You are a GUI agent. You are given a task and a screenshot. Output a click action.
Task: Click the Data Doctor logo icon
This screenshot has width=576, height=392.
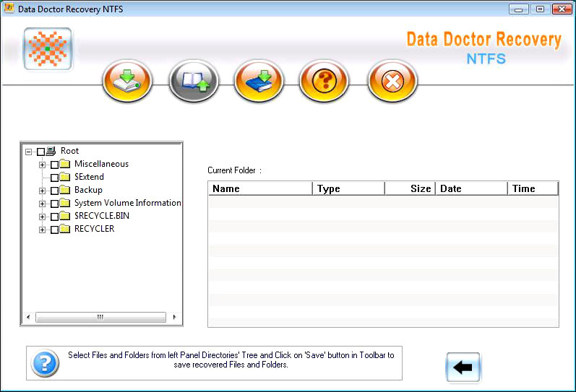click(48, 48)
